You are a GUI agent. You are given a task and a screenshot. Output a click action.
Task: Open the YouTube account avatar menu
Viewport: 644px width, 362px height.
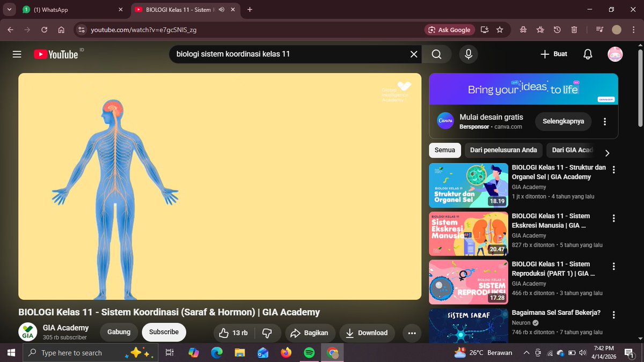[x=615, y=54]
